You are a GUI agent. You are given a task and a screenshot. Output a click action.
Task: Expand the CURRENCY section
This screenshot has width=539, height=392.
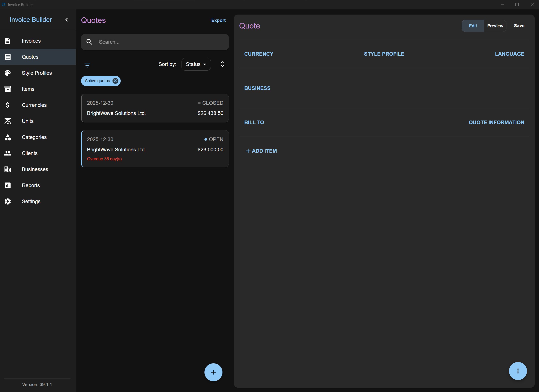[x=259, y=54]
